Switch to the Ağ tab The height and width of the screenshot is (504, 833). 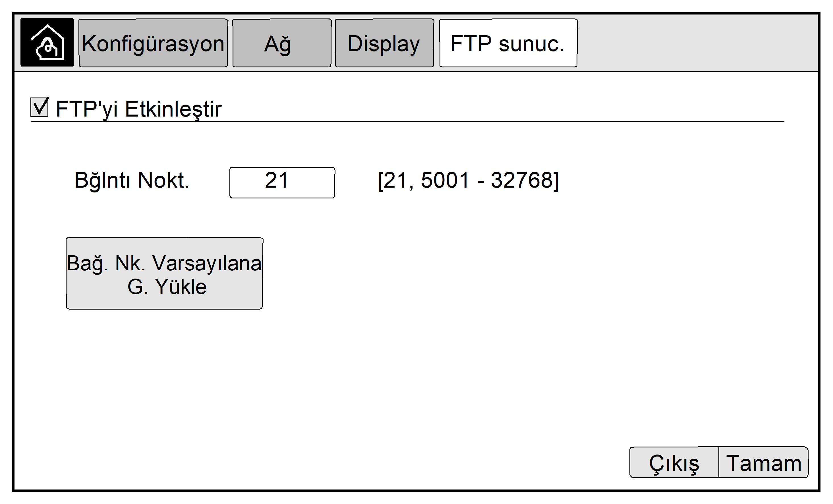click(x=282, y=43)
